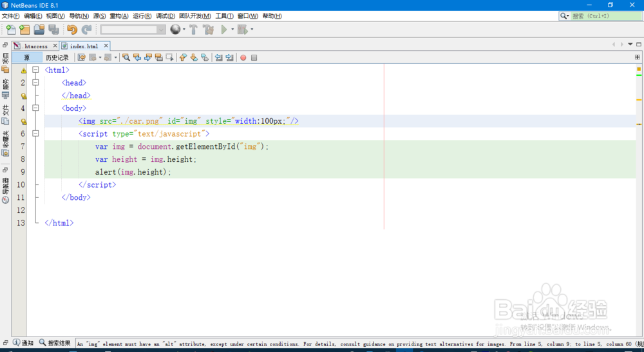Open the Run (运行) menu
Screen dimensions: 644x352
coord(142,16)
